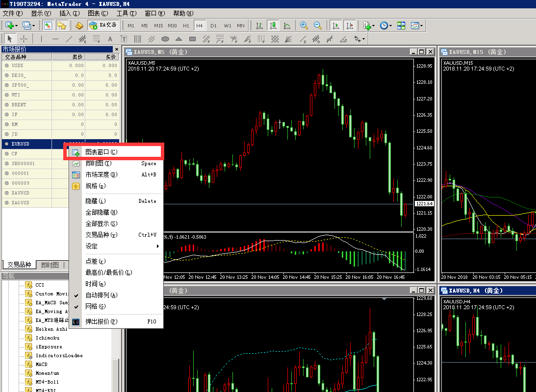Viewport: 536px width, 392px height.
Task: Toggle the H4 timeframe button
Action: click(200, 25)
